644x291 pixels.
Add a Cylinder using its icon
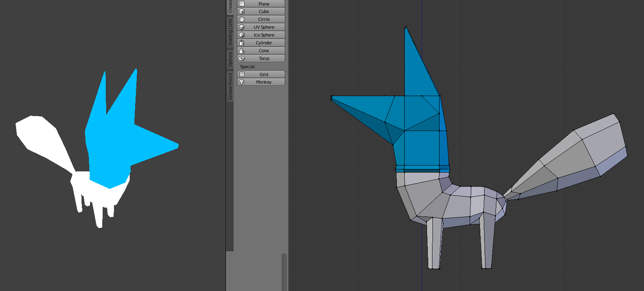coord(242,43)
